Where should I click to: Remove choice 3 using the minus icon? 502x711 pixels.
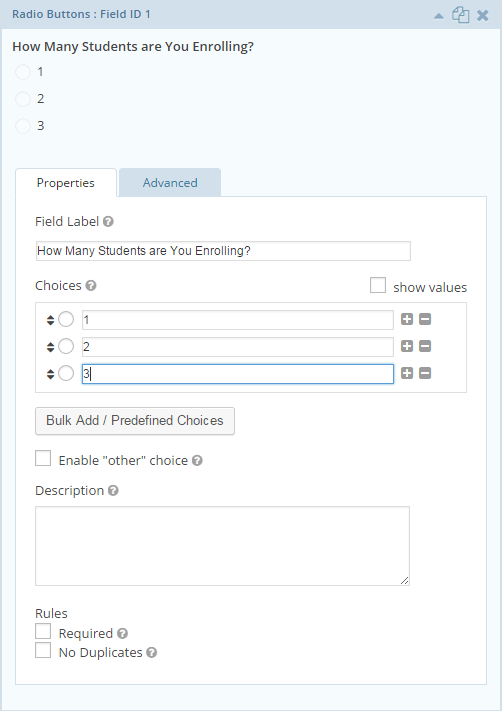[x=425, y=373]
